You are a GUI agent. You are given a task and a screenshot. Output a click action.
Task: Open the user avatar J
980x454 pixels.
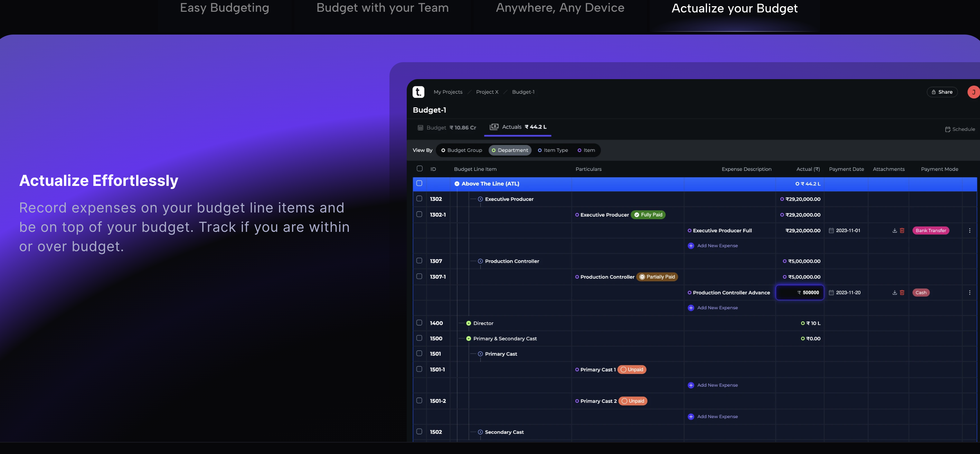[x=973, y=92]
